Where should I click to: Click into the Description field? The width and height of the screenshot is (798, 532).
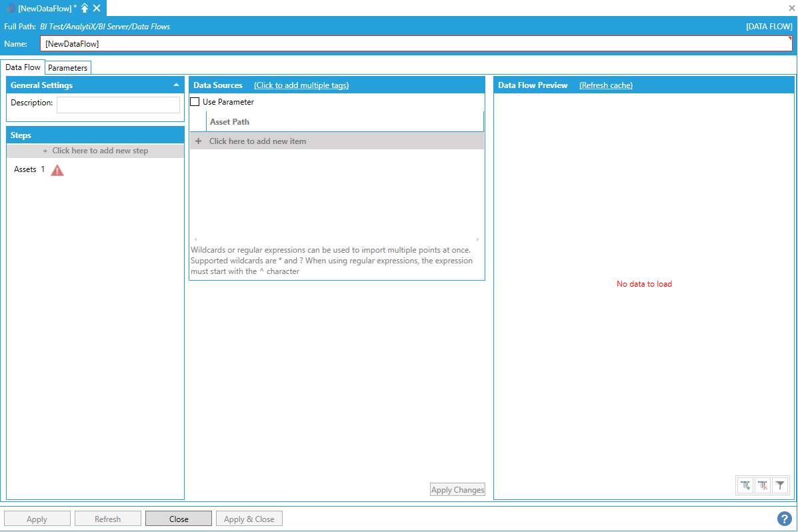pos(118,105)
